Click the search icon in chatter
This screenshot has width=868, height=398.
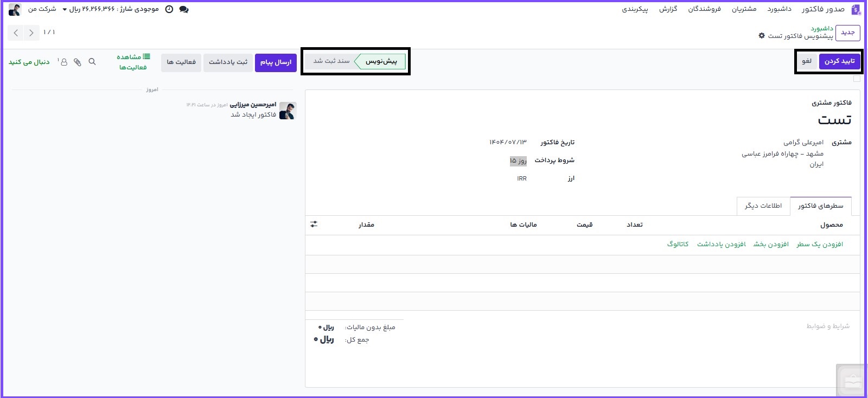pos(92,62)
